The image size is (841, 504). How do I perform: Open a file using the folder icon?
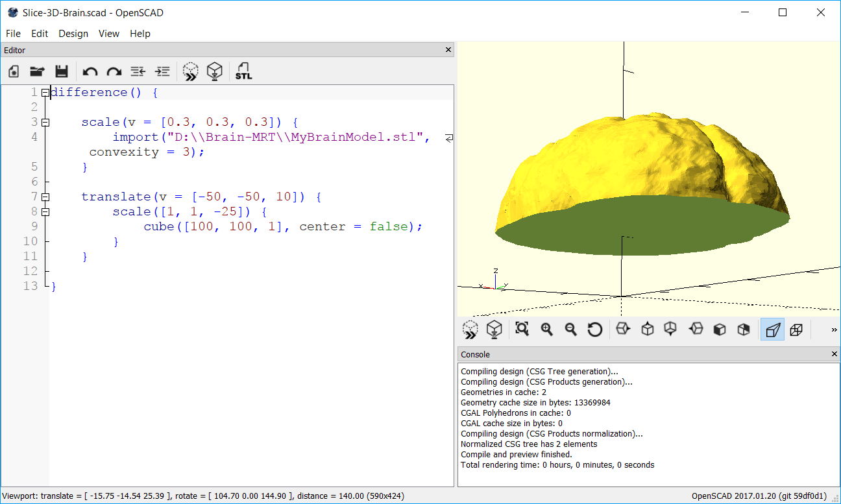click(x=37, y=72)
